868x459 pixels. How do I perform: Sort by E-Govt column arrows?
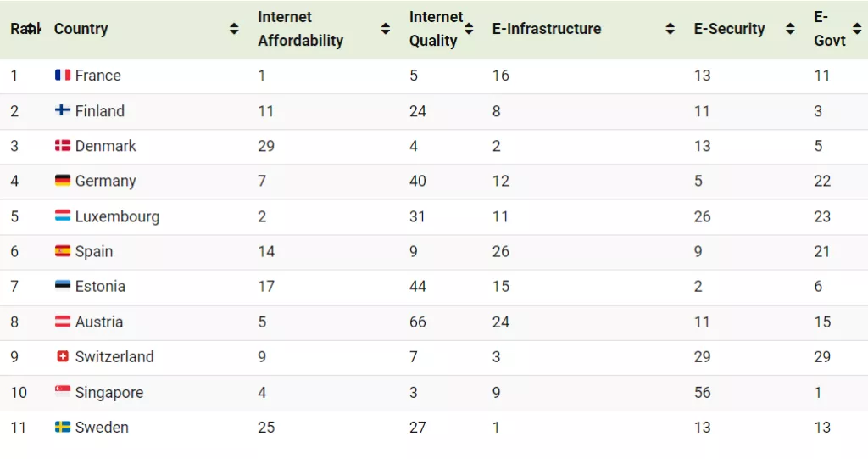coord(858,29)
